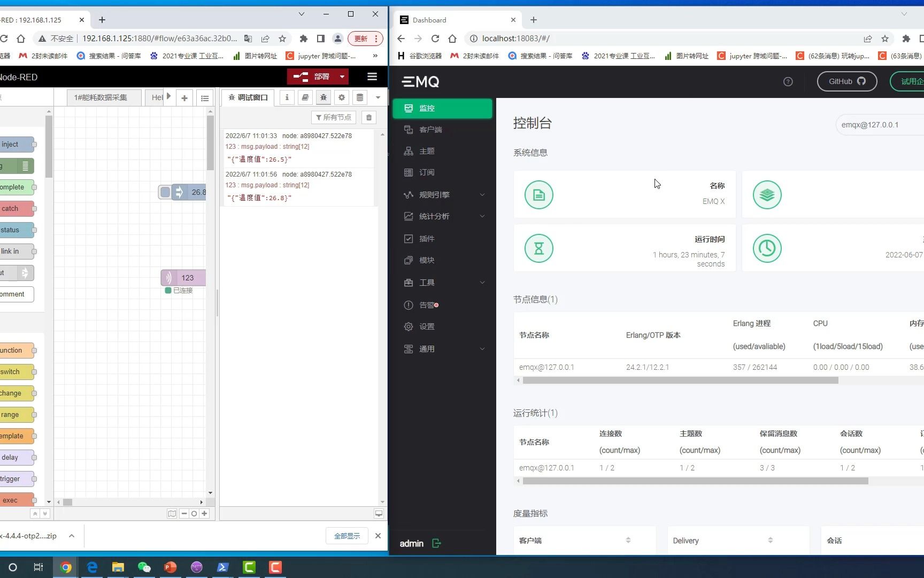Viewport: 924px width, 578px height.
Task: Open the info sidebar tab in Node-RED
Action: (x=287, y=97)
